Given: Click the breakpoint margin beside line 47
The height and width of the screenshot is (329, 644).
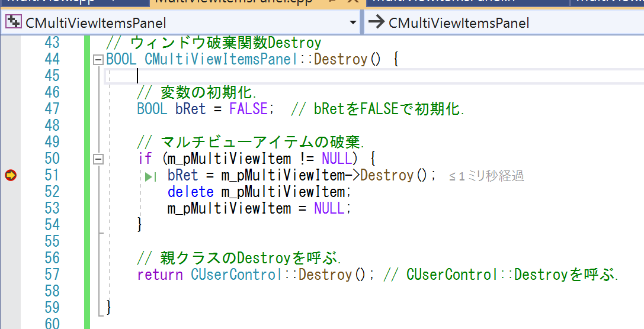Looking at the screenshot, I should click(x=11, y=109).
